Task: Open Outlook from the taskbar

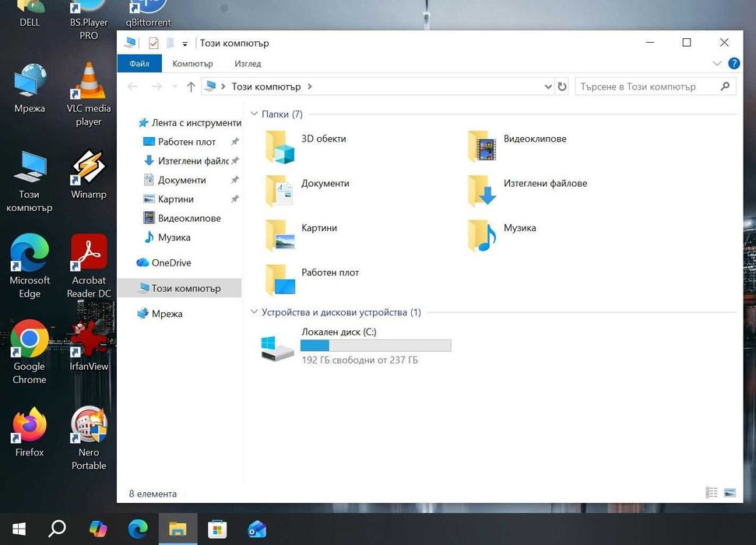Action: (x=257, y=529)
